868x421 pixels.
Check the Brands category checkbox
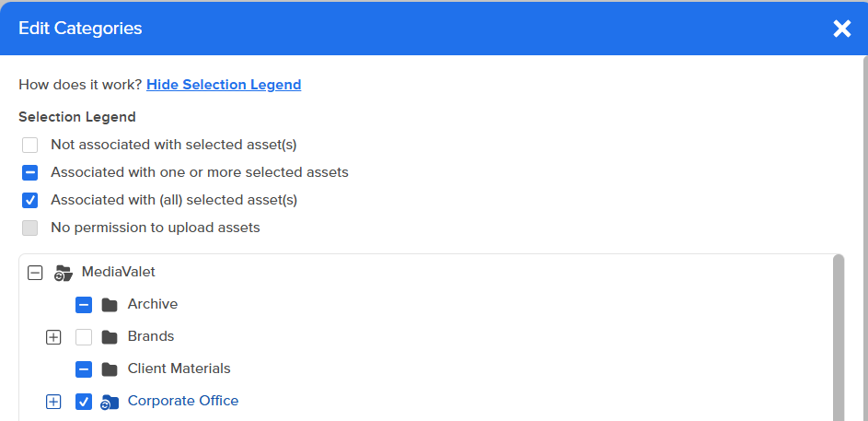84,337
